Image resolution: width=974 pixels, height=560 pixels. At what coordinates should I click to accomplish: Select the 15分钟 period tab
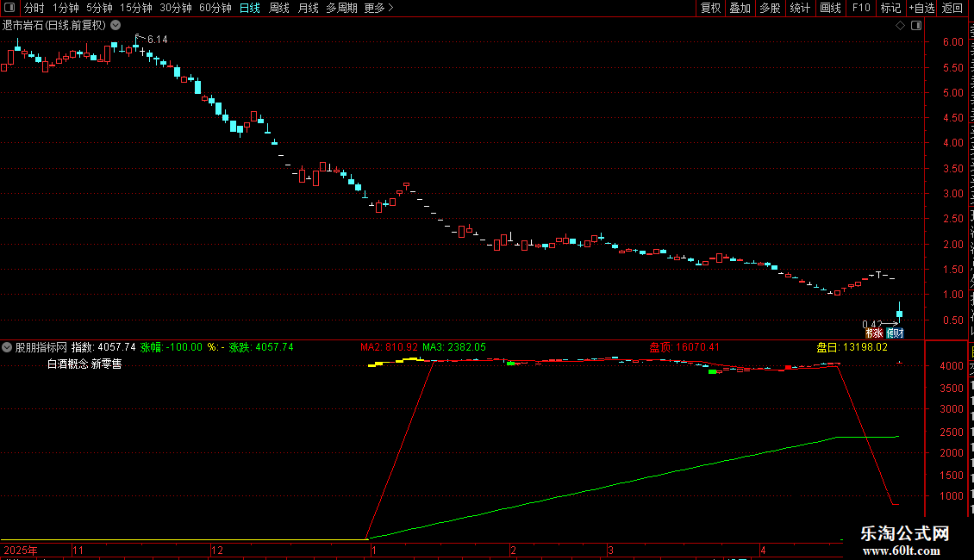pos(136,8)
